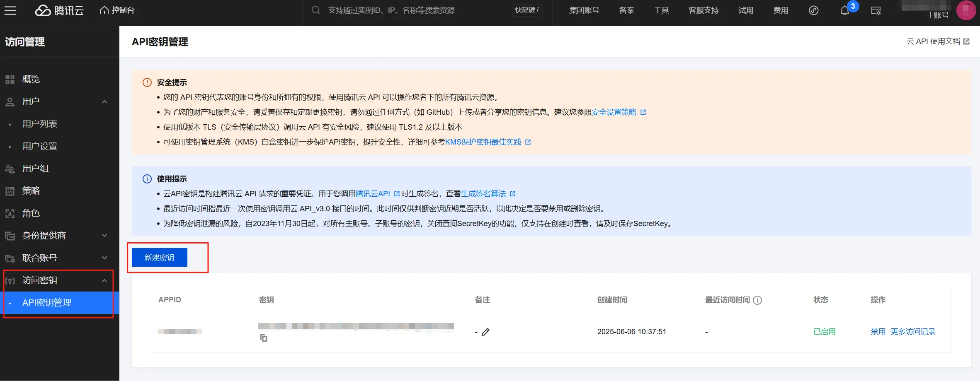Viewport: 980px width, 381px height.
Task: Click the 访问密钥 key icon
Action: point(10,281)
